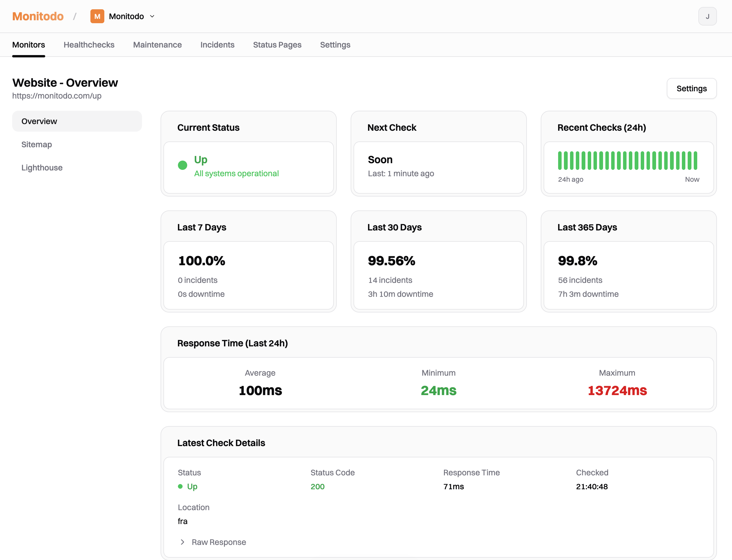This screenshot has width=732, height=560.
Task: Click the green Up status dot in Current Status
Action: tap(183, 165)
